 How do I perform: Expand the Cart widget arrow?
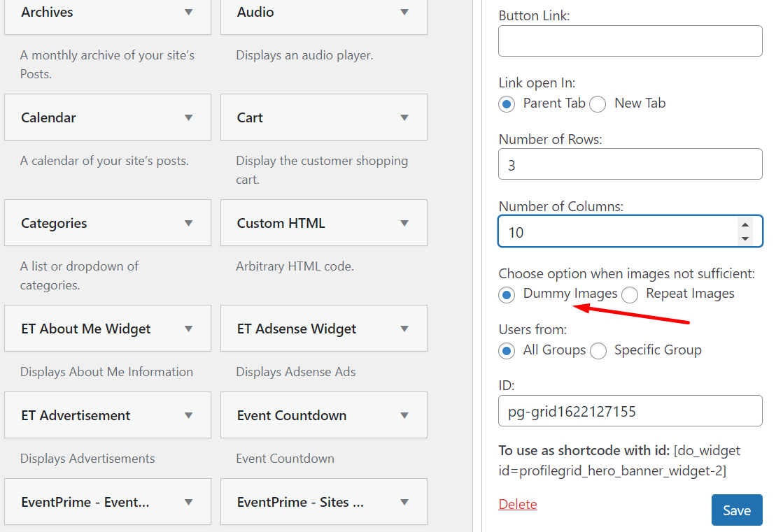404,117
